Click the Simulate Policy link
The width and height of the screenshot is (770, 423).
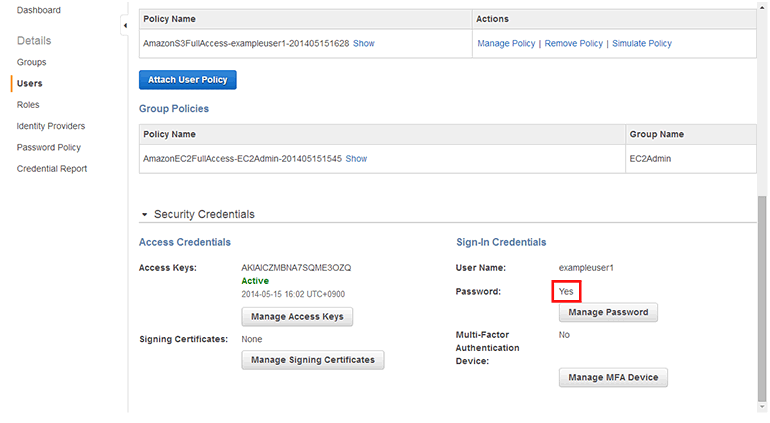(x=641, y=44)
